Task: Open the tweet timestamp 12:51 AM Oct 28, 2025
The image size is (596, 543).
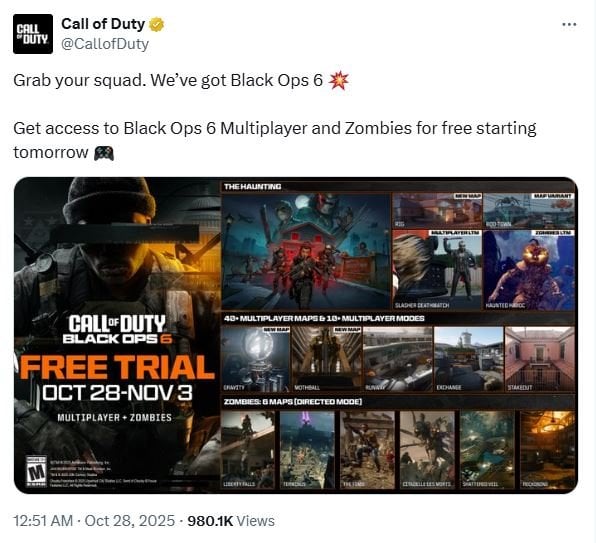Action: [x=94, y=521]
